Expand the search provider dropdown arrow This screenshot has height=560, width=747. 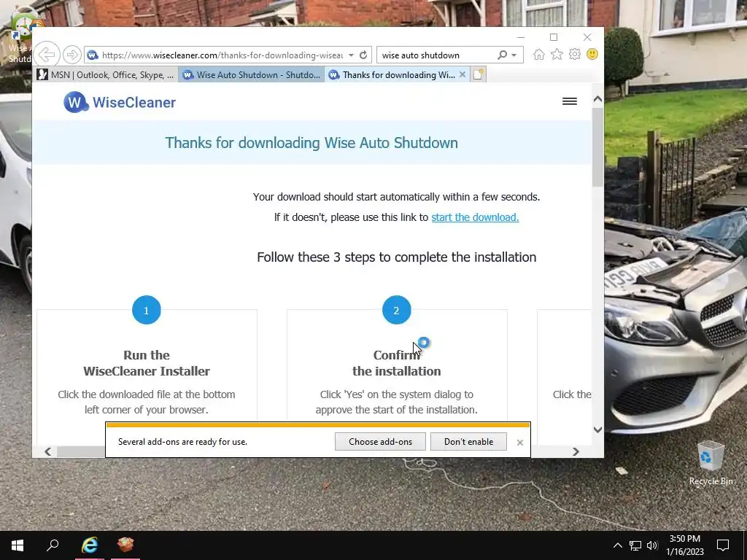tap(514, 55)
